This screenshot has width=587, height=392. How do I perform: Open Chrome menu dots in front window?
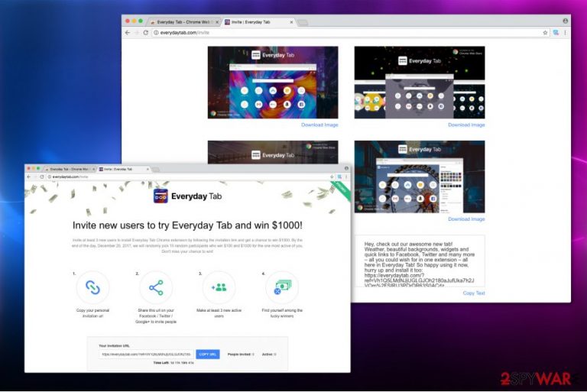tap(346, 177)
